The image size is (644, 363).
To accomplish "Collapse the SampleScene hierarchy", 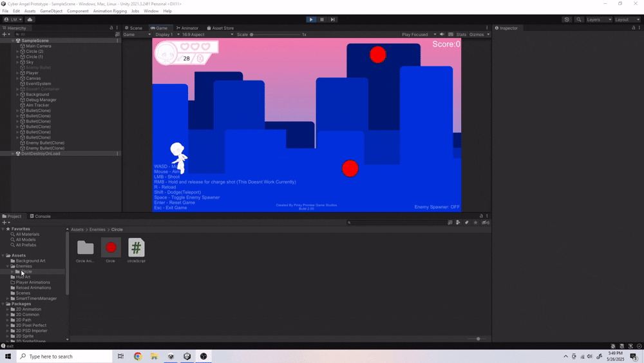I will (13, 41).
